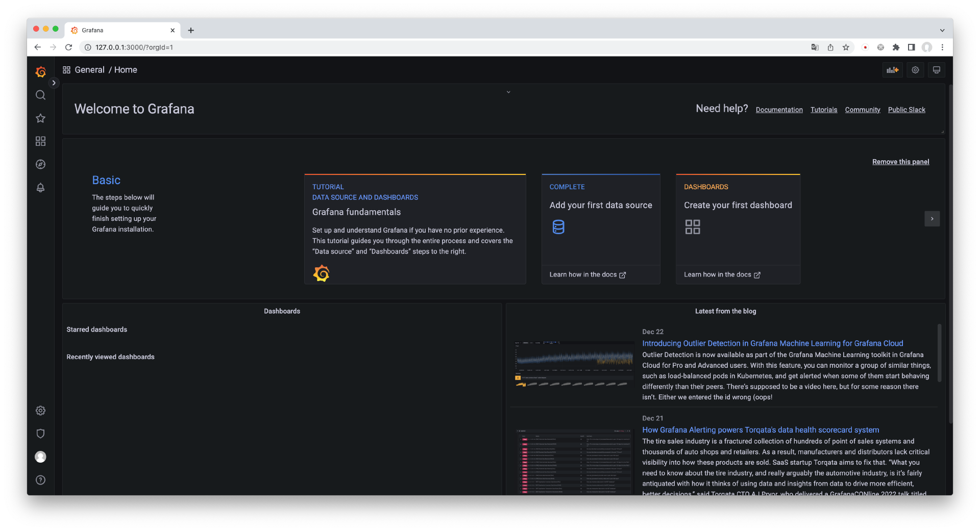The image size is (980, 531).
Task: Click General in the breadcrumb
Action: point(90,70)
